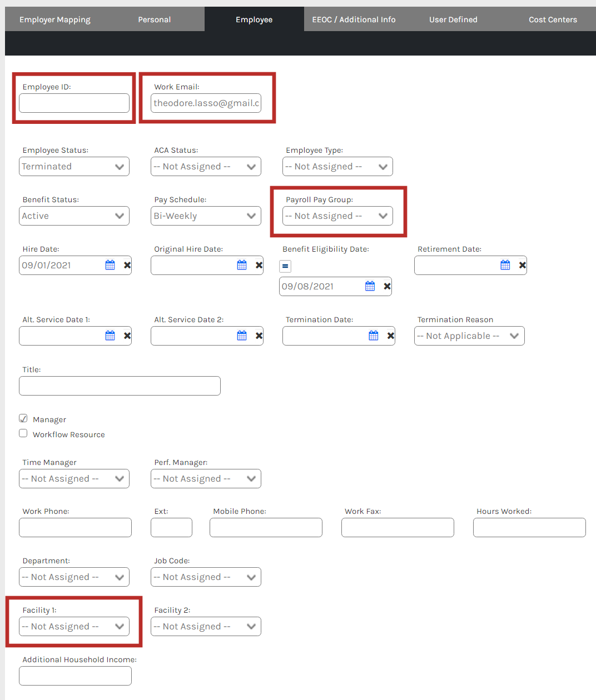Open the ACA Status dropdown
Image resolution: width=596 pixels, height=700 pixels.
coord(206,167)
